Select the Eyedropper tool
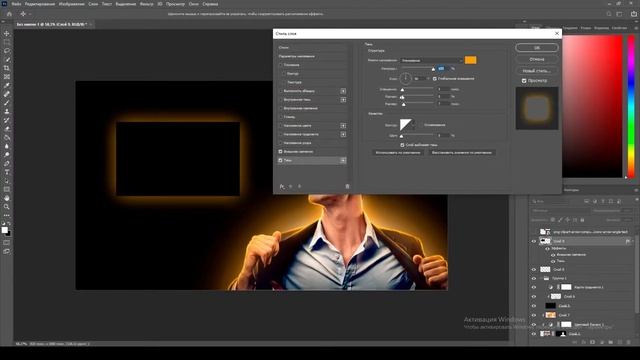The width and height of the screenshot is (640, 360). (7, 85)
